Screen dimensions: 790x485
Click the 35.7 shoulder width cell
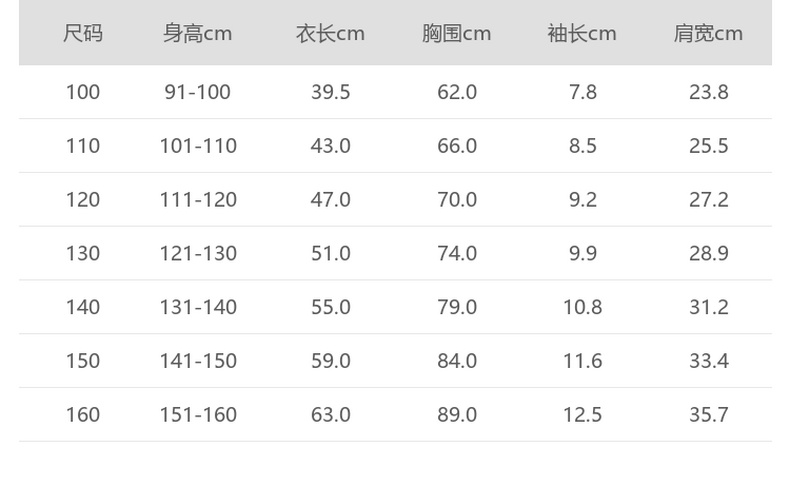click(708, 415)
